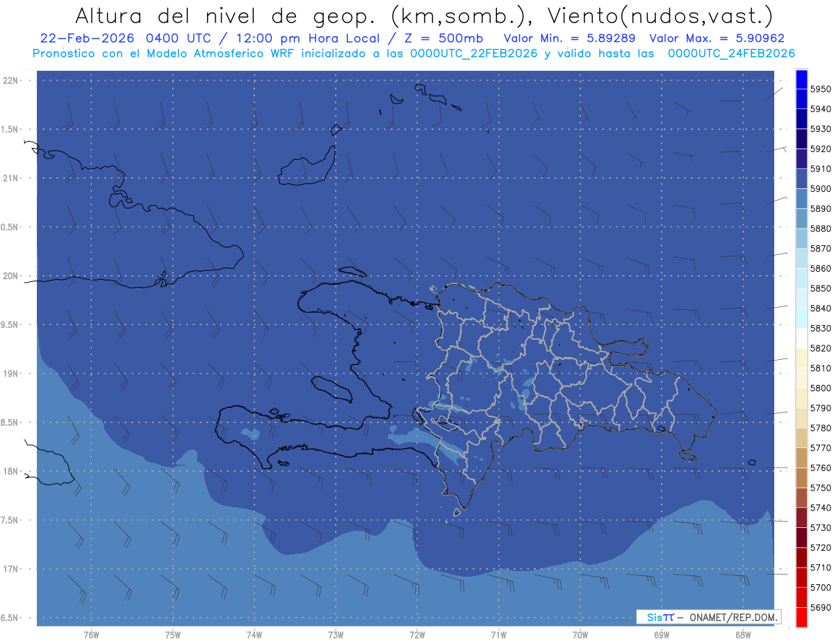This screenshot has width=834, height=644.
Task: Click the 5790 colorbar label
Action: point(820,408)
